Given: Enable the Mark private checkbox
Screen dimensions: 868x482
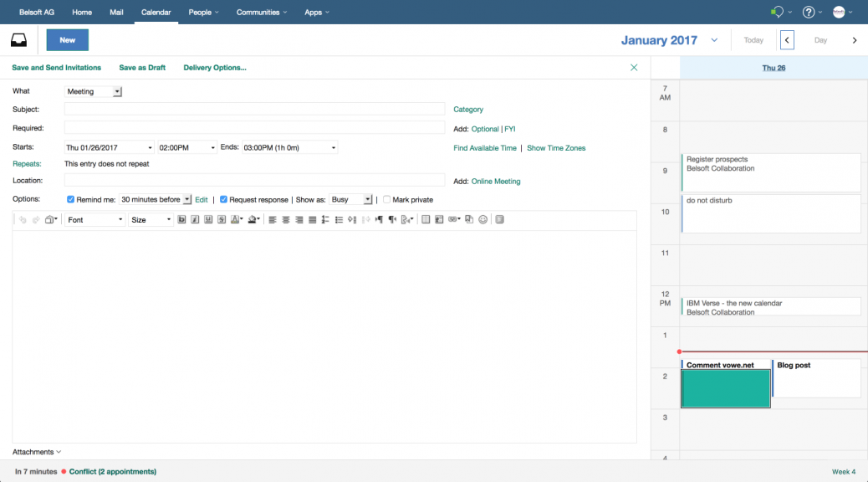Looking at the screenshot, I should [x=385, y=199].
